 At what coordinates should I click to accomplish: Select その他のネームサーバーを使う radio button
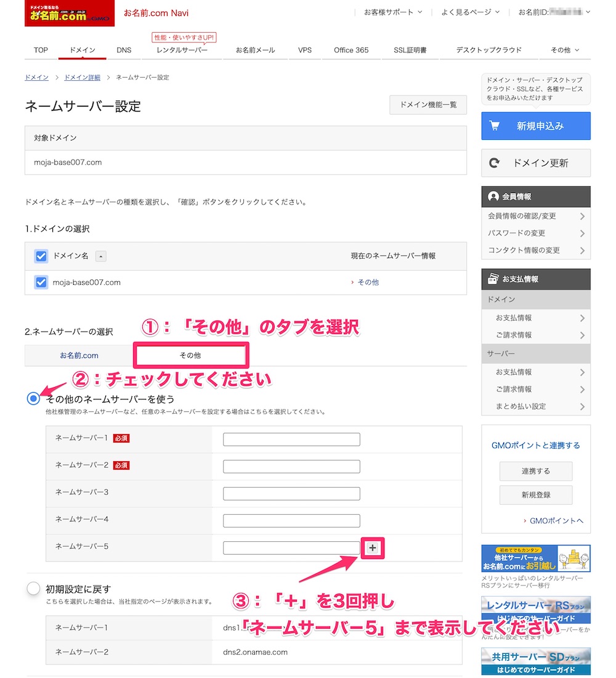[33, 398]
